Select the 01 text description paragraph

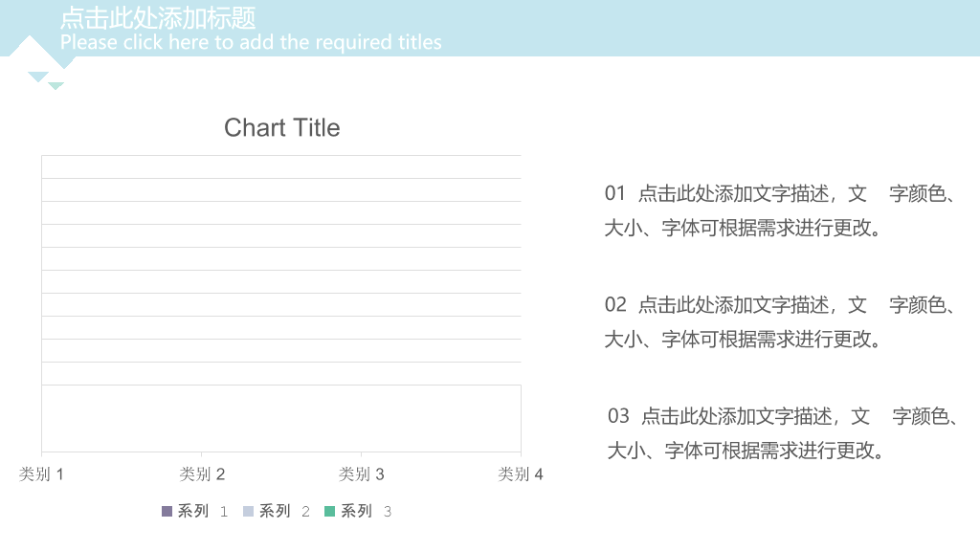pos(780,210)
